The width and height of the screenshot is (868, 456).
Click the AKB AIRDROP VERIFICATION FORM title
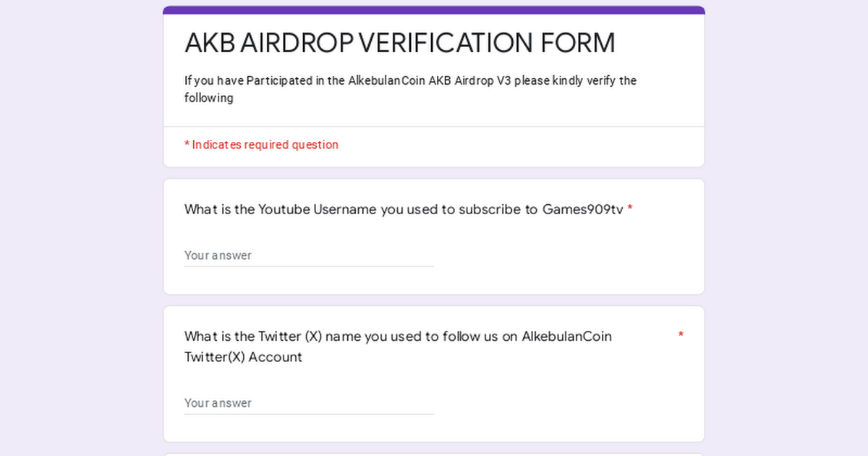(400, 43)
